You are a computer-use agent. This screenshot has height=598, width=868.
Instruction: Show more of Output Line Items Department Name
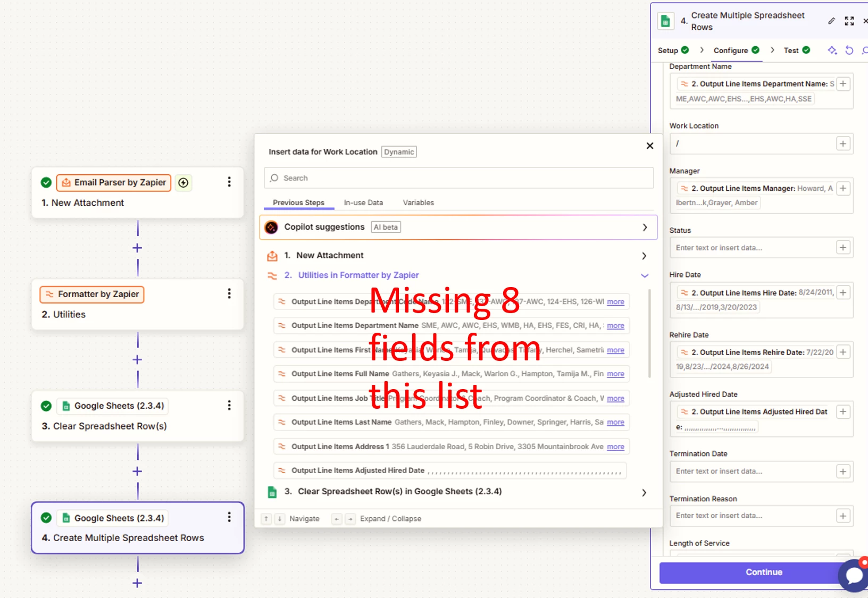(x=615, y=326)
